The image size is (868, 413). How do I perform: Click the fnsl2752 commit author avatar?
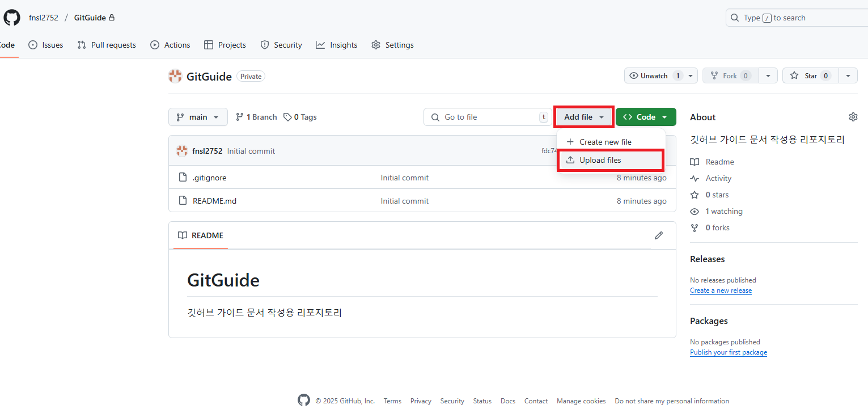point(182,151)
